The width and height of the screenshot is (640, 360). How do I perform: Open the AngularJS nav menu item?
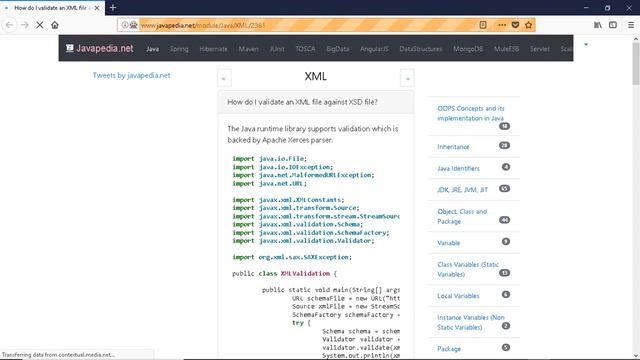374,49
